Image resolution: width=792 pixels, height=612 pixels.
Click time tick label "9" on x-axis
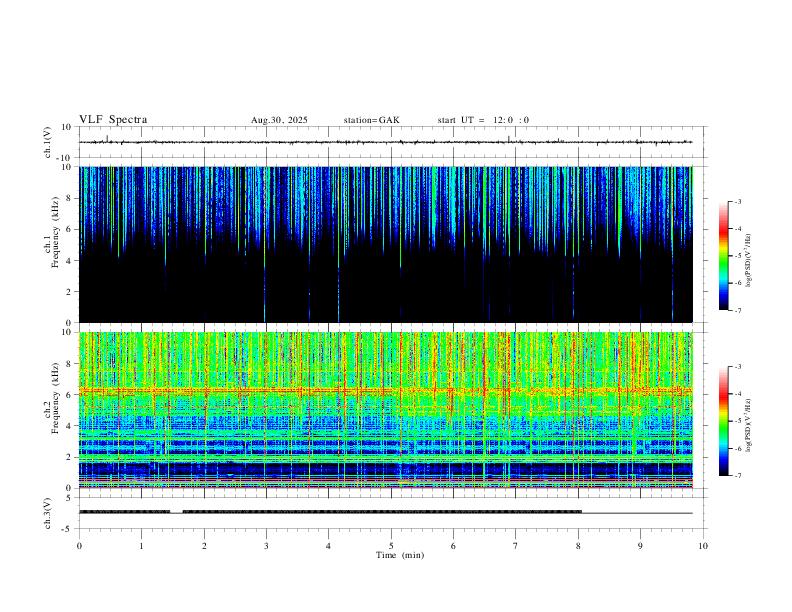[x=640, y=546]
